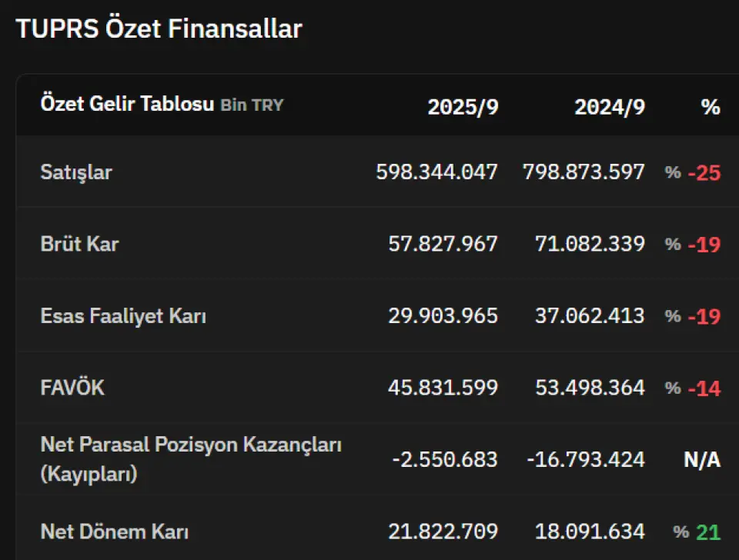Click the % column header
739x560 pixels.
(710, 107)
